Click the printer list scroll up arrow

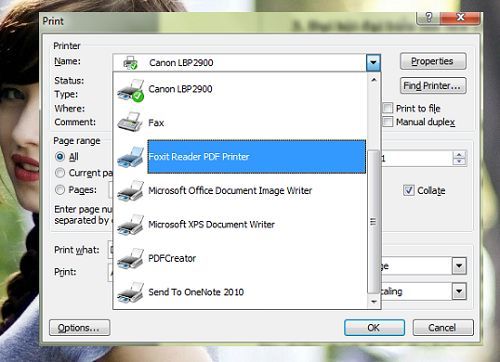click(x=374, y=80)
